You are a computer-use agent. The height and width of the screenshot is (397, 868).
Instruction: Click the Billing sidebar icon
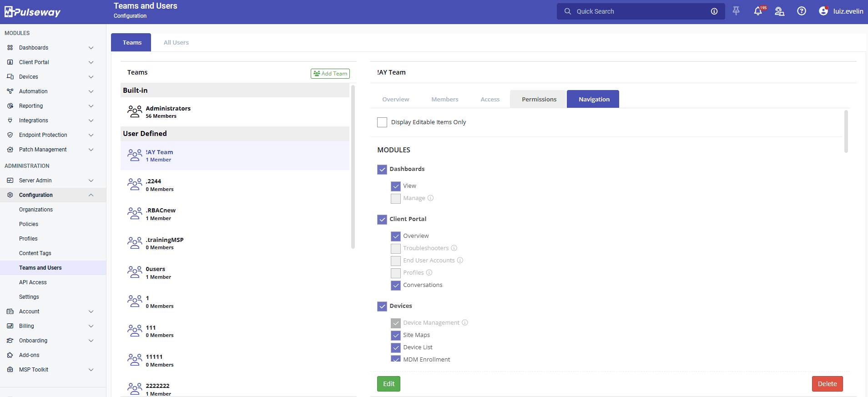pyautogui.click(x=10, y=326)
